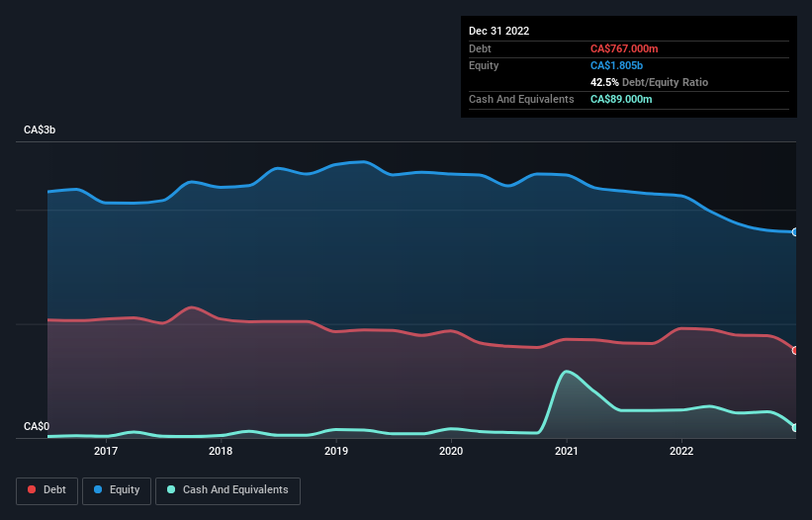Viewport: 812px width, 520px height.
Task: Toggle Cash And Equivalents legend button
Action: click(x=227, y=490)
